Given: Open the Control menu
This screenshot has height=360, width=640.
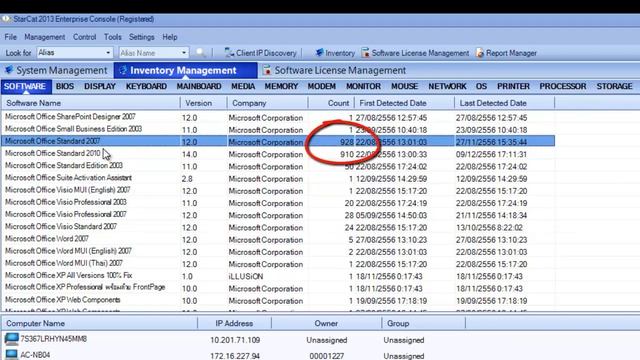Looking at the screenshot, I should (x=84, y=37).
